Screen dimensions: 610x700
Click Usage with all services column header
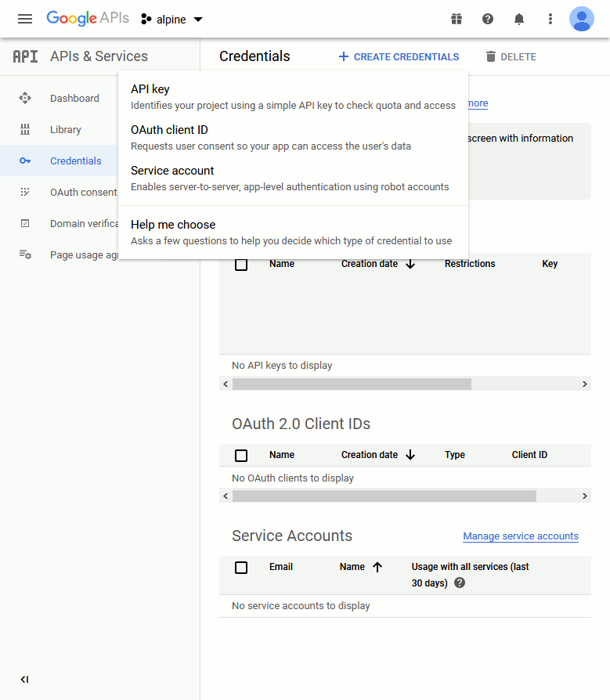pos(471,575)
